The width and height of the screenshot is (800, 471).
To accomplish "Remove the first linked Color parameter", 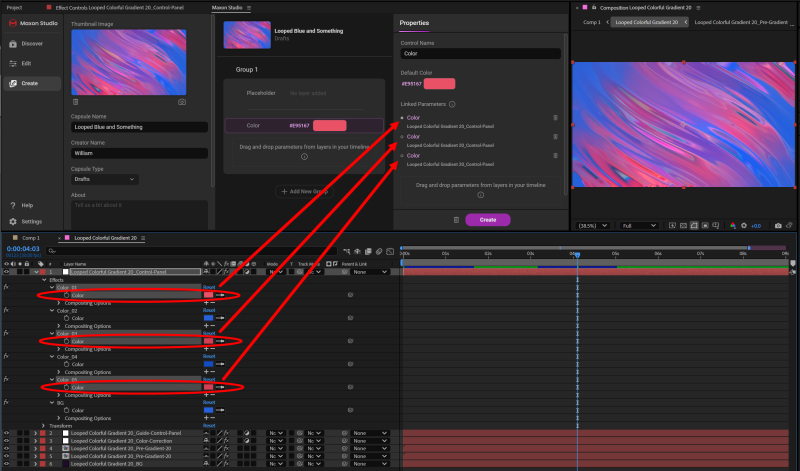I will click(556, 118).
